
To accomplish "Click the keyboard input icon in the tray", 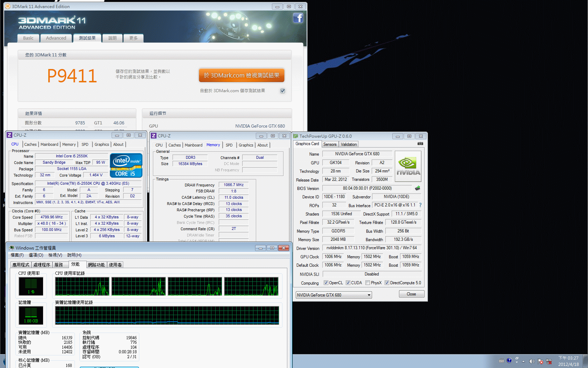I will (x=502, y=361).
